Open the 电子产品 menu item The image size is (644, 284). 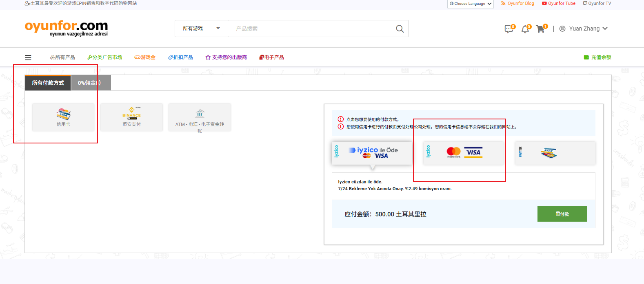pyautogui.click(x=271, y=57)
